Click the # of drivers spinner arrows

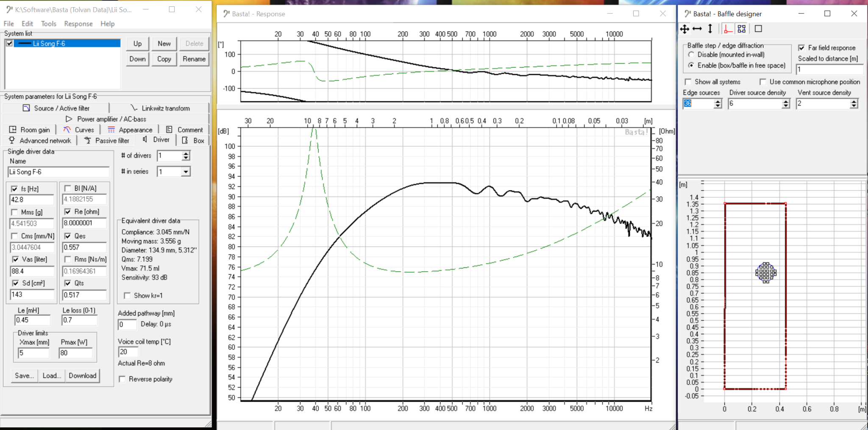(186, 156)
